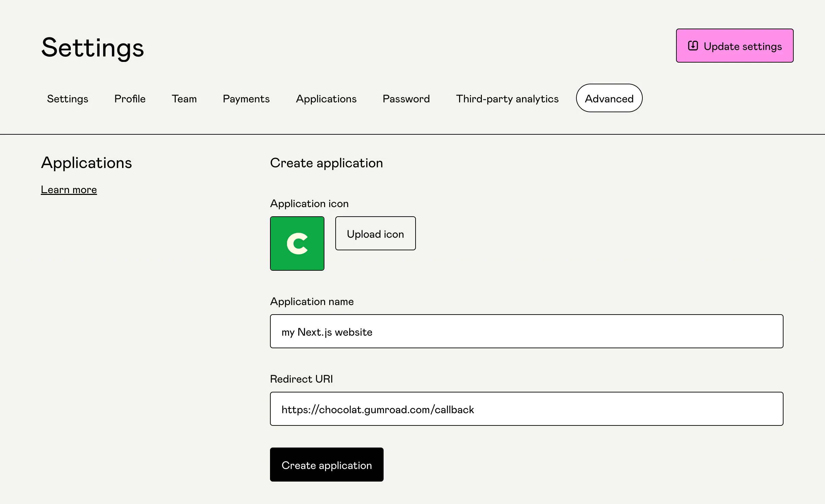Viewport: 825px width, 504px height.
Task: Go to the Team tab
Action: pyautogui.click(x=184, y=99)
